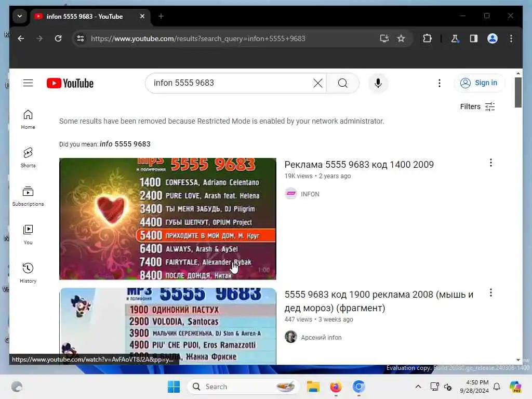Open YouTube settings three-dot menu
This screenshot has height=399, width=532.
pos(440,83)
